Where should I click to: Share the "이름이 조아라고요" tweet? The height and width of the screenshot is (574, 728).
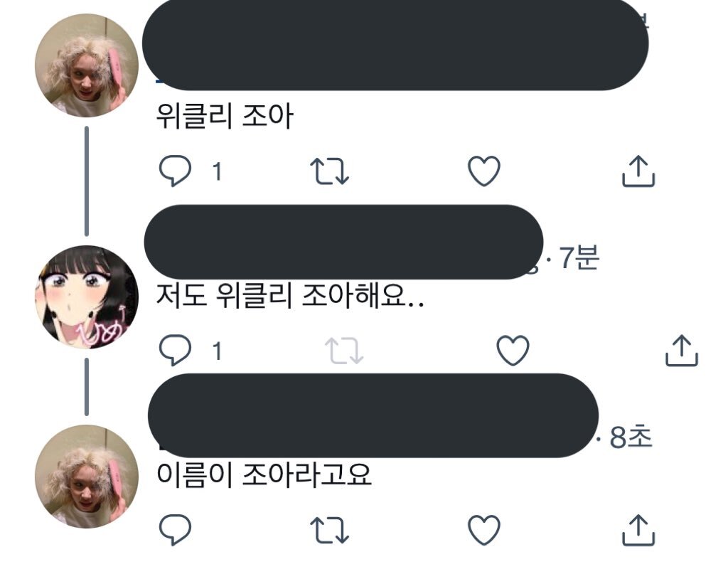(638, 529)
